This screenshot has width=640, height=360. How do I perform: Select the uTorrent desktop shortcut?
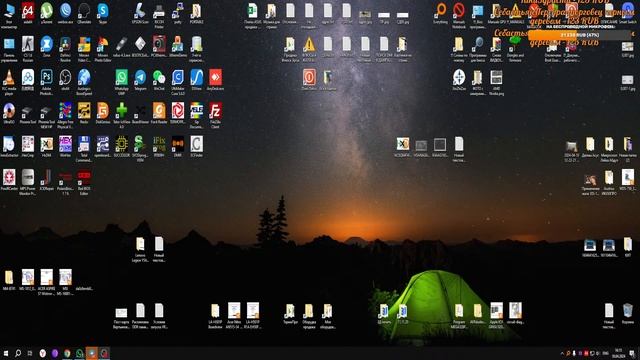[x=47, y=11]
